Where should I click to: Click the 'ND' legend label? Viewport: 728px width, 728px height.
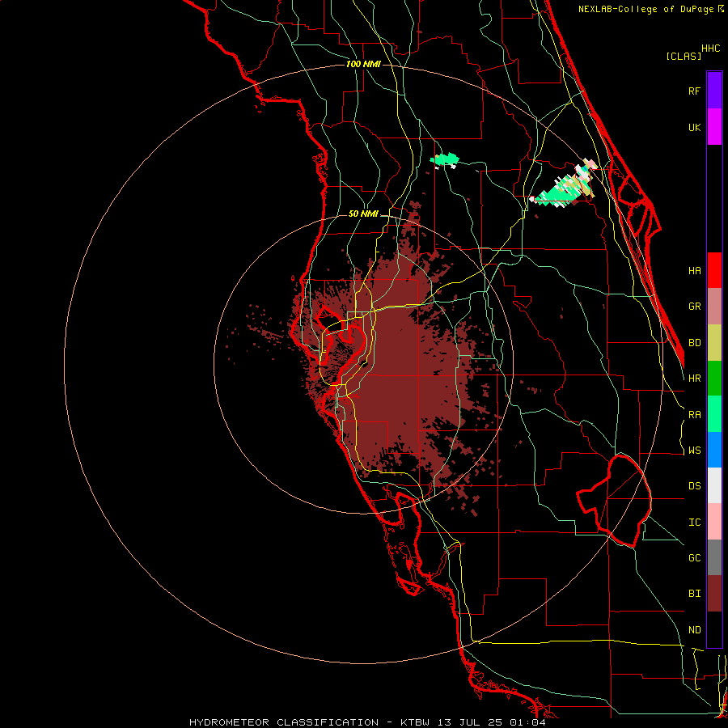(694, 630)
